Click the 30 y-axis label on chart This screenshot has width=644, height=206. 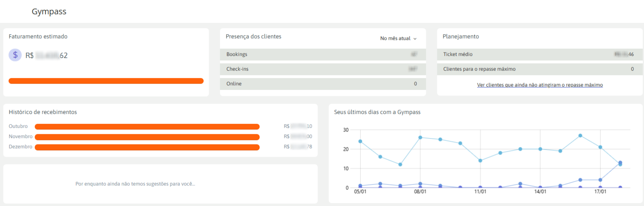346,130
